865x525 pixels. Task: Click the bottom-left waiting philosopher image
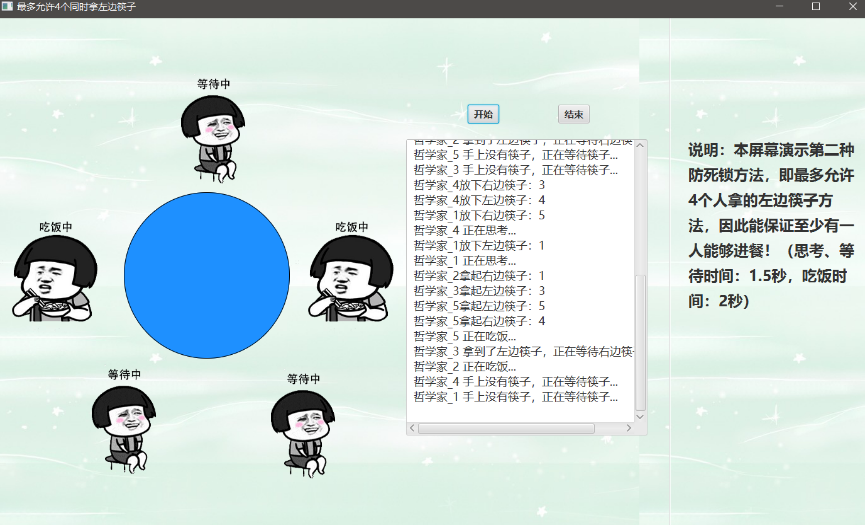[x=124, y=429]
